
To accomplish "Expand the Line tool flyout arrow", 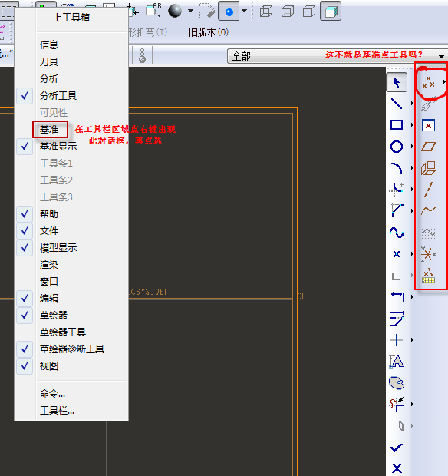I will coord(412,104).
